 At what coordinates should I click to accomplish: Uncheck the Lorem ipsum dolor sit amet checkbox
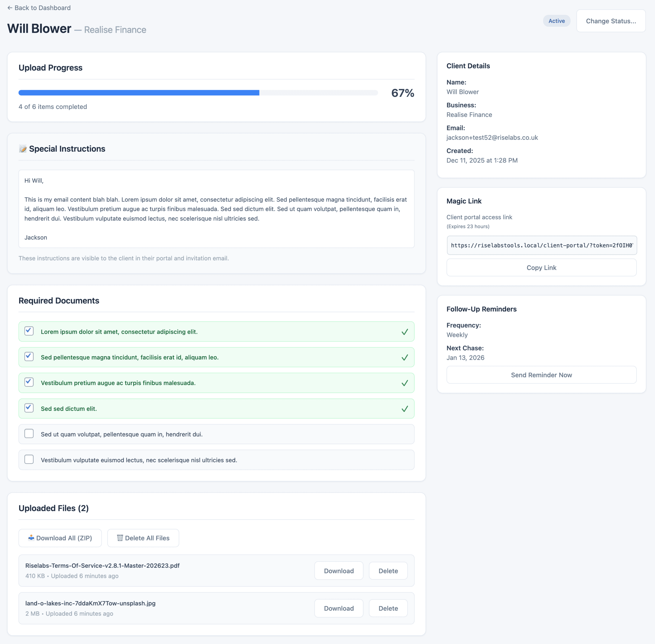[x=29, y=331]
